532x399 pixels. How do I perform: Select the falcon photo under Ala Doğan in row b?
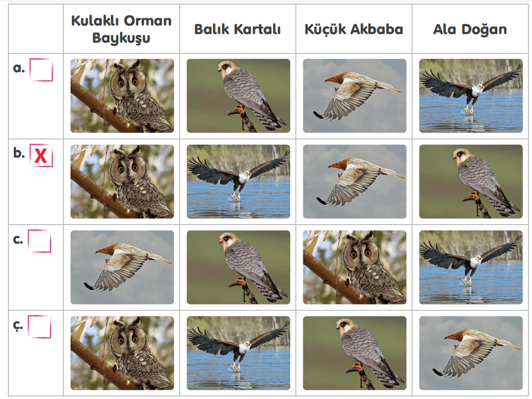471,182
